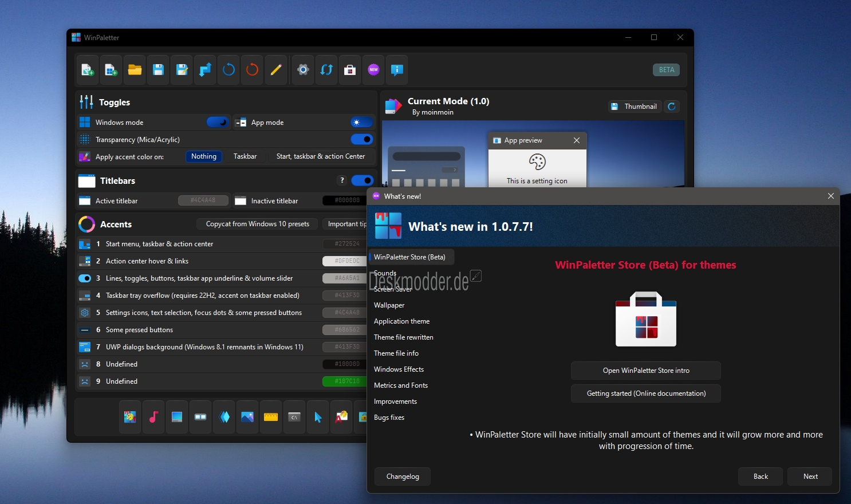Apply theme with blue arrows icon
The width and height of the screenshot is (851, 504).
point(205,70)
